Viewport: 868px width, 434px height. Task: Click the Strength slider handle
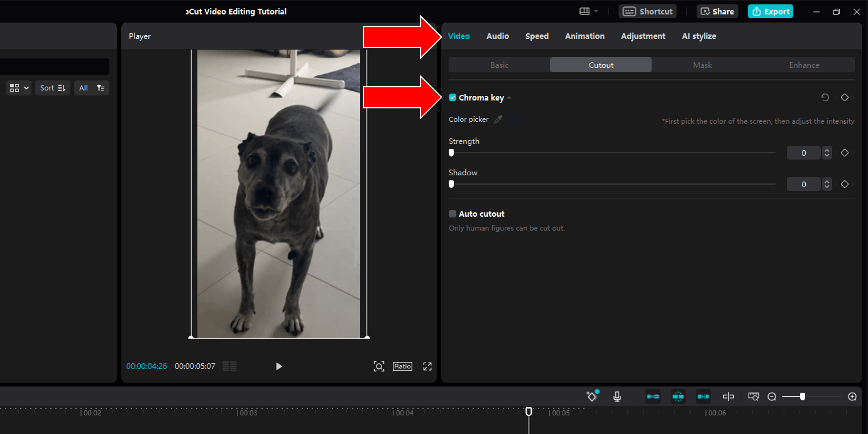coord(451,153)
